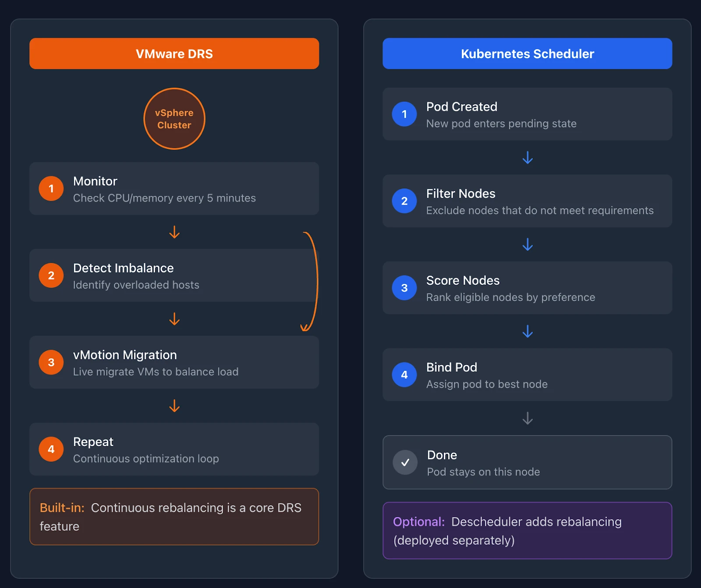The height and width of the screenshot is (588, 701).
Task: Click the orange numbered circle 1 beside Monitor
Action: (x=51, y=188)
